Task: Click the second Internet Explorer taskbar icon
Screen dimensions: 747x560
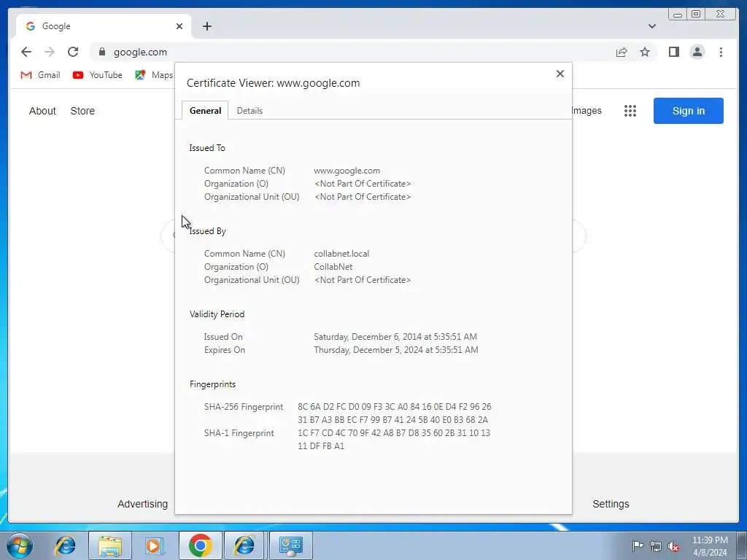Action: [244, 545]
